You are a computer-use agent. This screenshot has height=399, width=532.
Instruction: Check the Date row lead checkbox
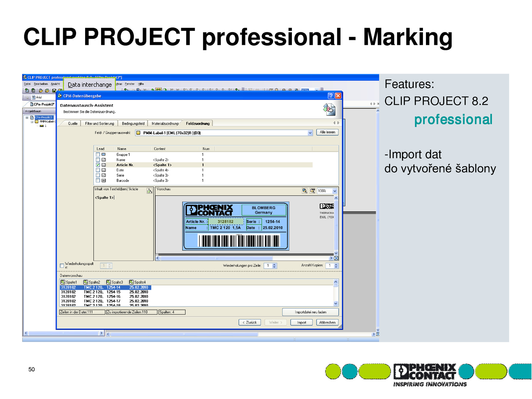[98, 170]
